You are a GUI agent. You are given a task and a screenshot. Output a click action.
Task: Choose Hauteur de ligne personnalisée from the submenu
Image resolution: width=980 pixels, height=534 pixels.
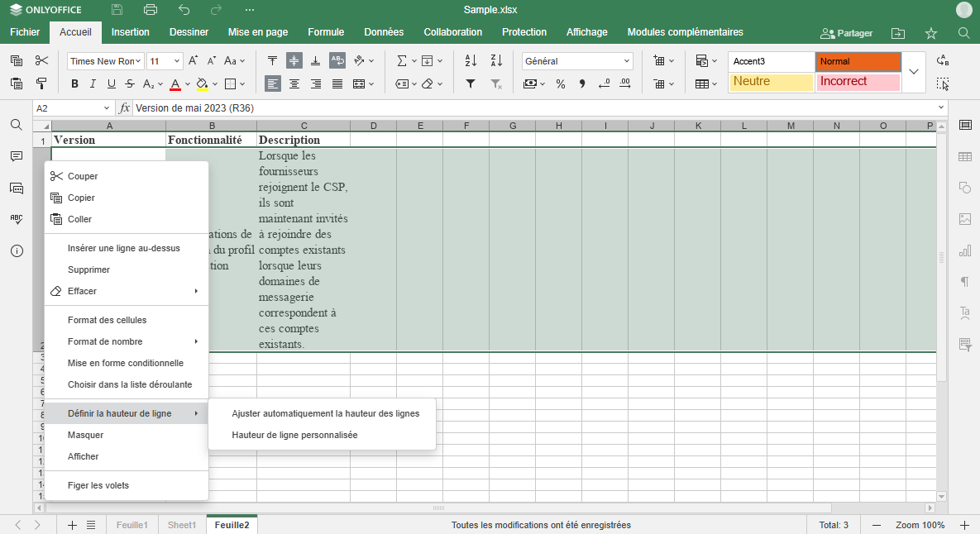point(294,434)
